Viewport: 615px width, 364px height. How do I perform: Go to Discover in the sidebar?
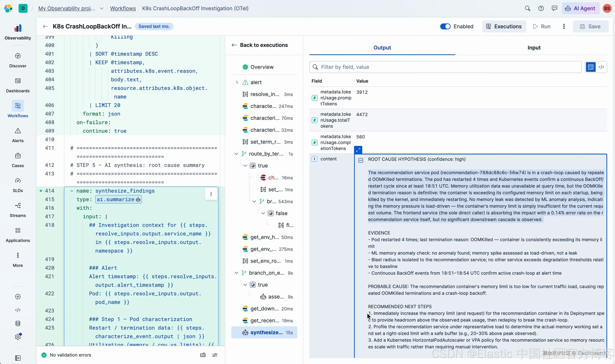18,60
